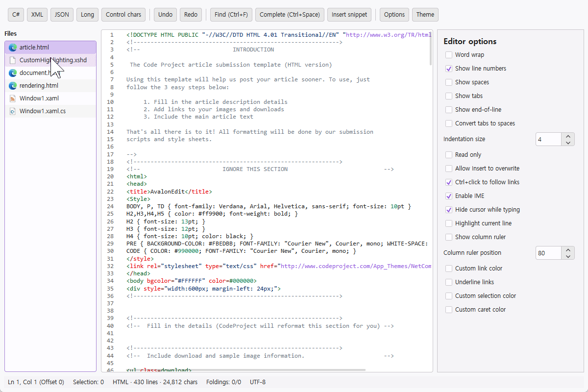Enable Custom link color

pos(449,269)
